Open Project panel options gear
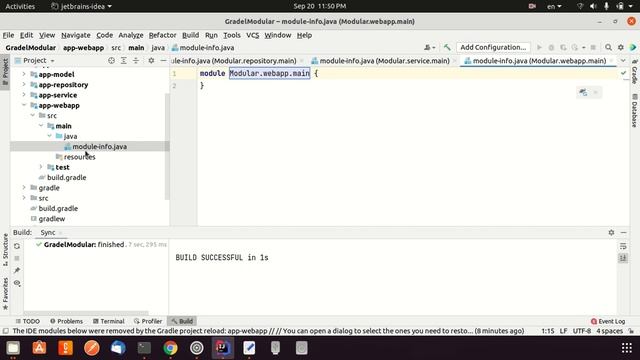The height and width of the screenshot is (360, 640). pyautogui.click(x=151, y=60)
